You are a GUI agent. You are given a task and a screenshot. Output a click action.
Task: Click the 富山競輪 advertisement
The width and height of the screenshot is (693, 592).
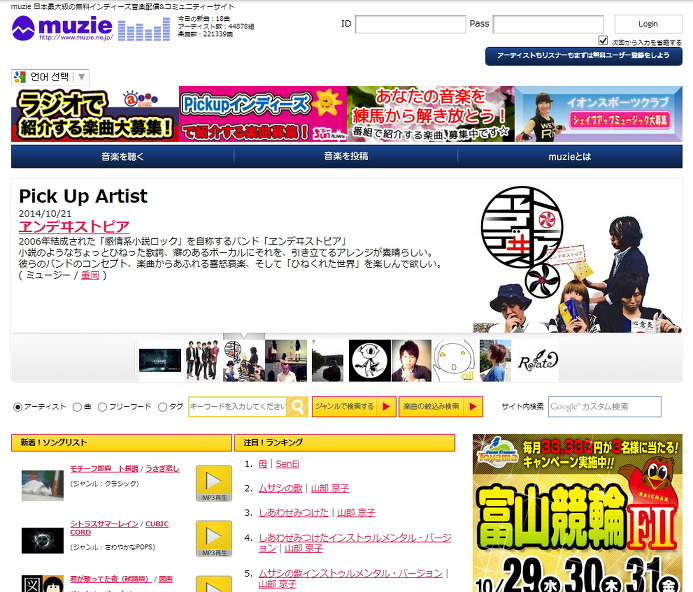point(578,513)
